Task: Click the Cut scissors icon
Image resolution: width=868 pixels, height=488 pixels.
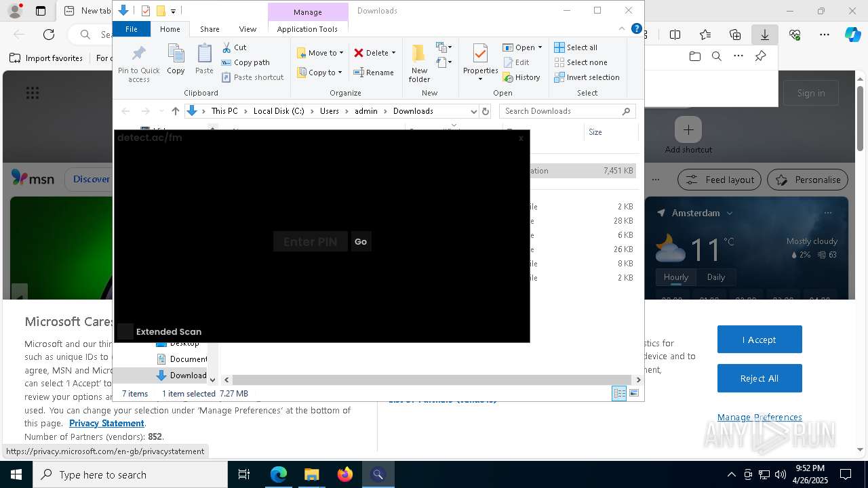Action: (x=226, y=47)
